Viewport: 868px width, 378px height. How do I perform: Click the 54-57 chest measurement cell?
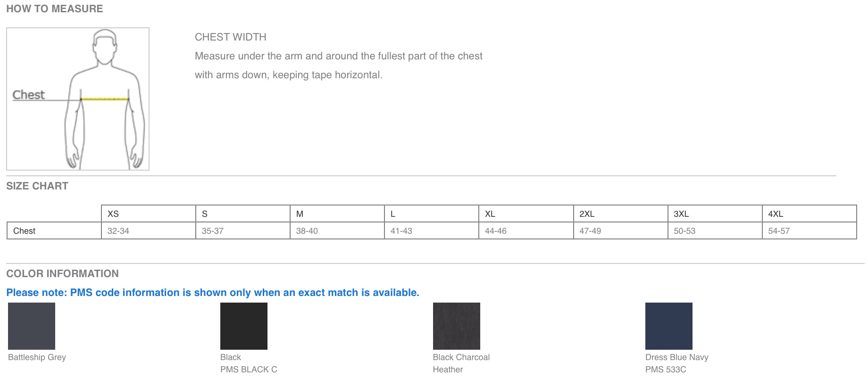[x=779, y=231]
